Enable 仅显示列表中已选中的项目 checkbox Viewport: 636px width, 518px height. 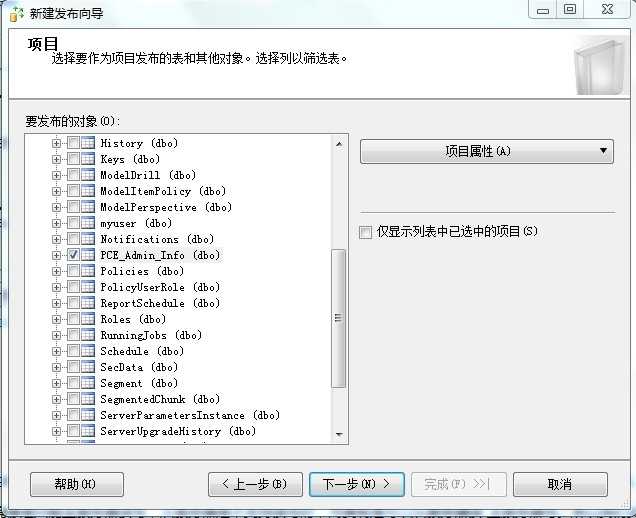tap(365, 232)
